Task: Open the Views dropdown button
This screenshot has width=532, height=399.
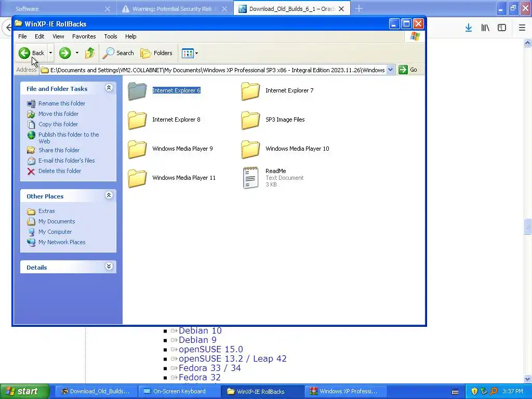Action: [190, 53]
